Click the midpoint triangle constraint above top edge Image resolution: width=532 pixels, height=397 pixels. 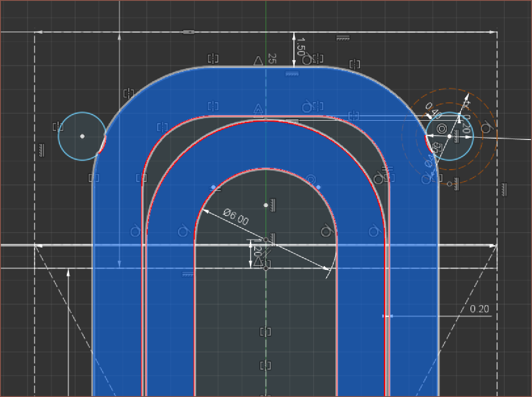258,61
